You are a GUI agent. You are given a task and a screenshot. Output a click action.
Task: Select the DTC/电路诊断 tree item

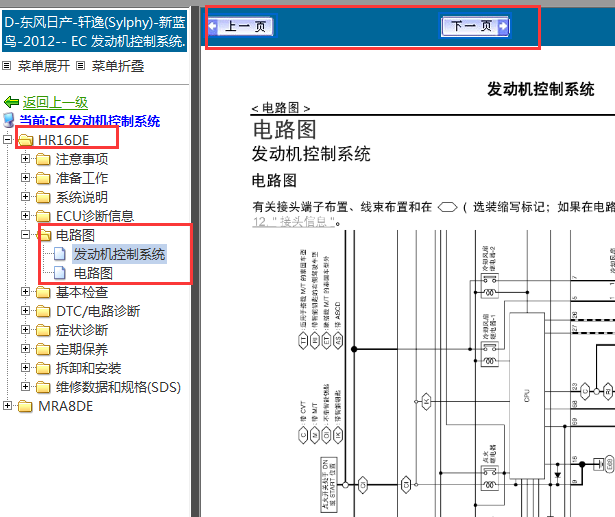(98, 311)
